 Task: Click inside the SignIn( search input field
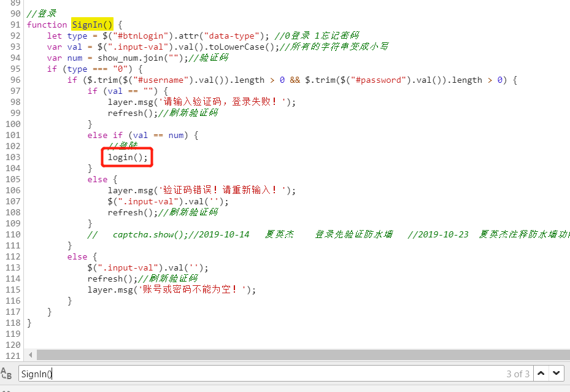click(123, 373)
